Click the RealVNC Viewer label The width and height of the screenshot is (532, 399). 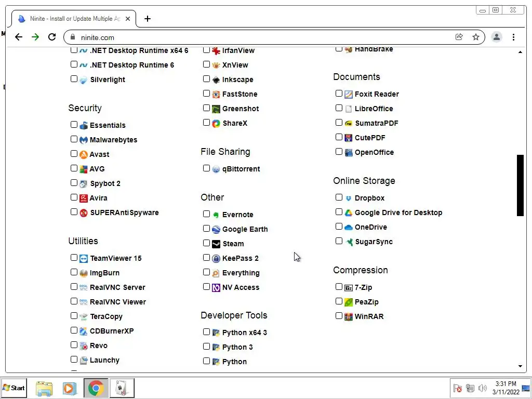[118, 302]
